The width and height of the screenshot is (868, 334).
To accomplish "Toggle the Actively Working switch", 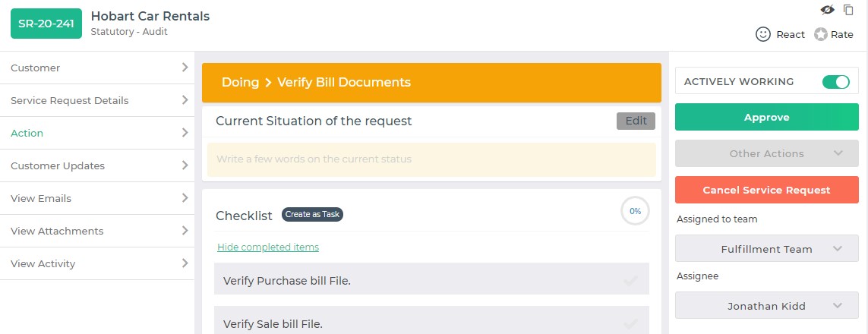I will tap(836, 82).
